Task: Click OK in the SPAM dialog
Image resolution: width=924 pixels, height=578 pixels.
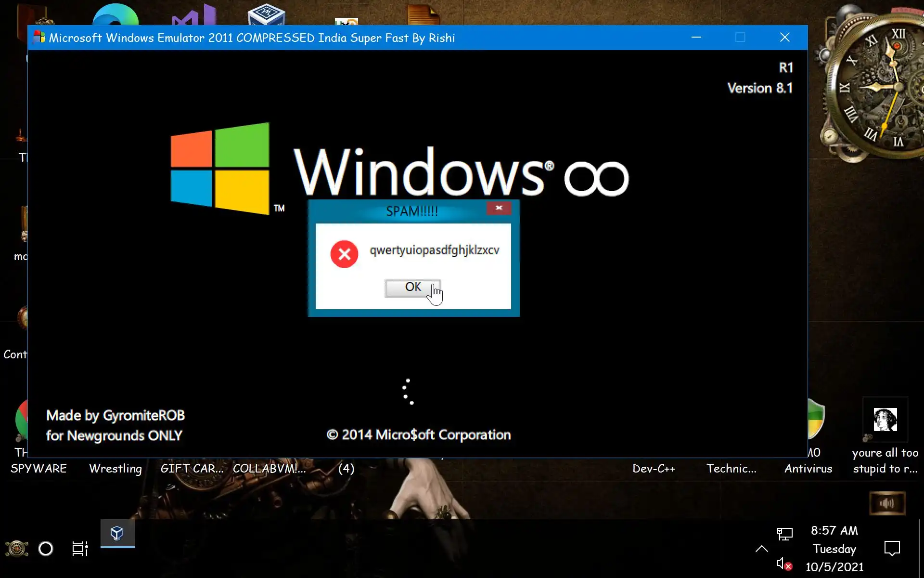Action: point(412,288)
